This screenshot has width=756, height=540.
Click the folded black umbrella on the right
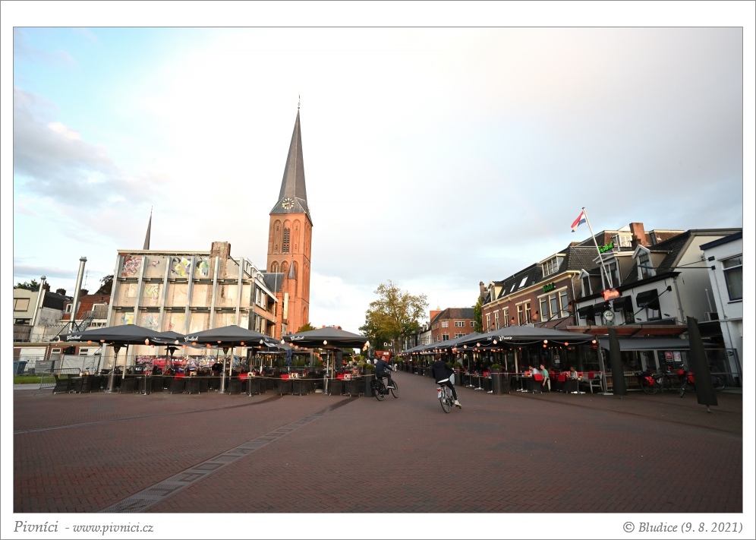tap(701, 362)
